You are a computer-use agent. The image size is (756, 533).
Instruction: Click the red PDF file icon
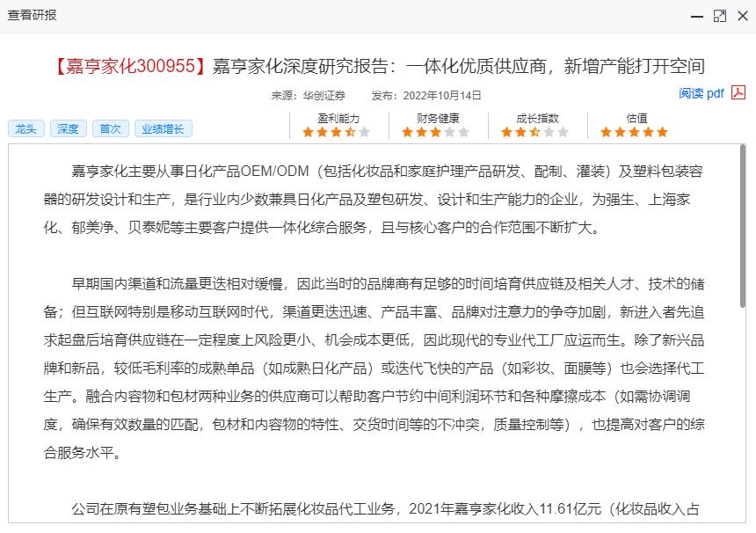pyautogui.click(x=738, y=92)
